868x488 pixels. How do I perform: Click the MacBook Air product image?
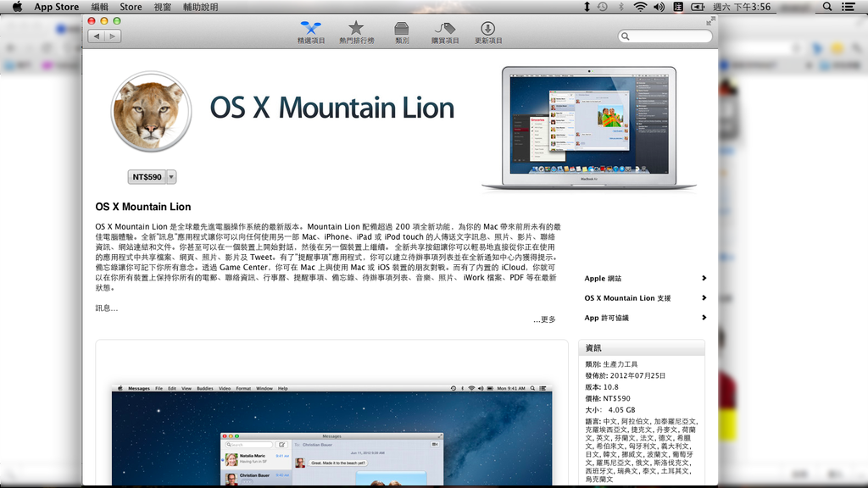click(x=589, y=129)
